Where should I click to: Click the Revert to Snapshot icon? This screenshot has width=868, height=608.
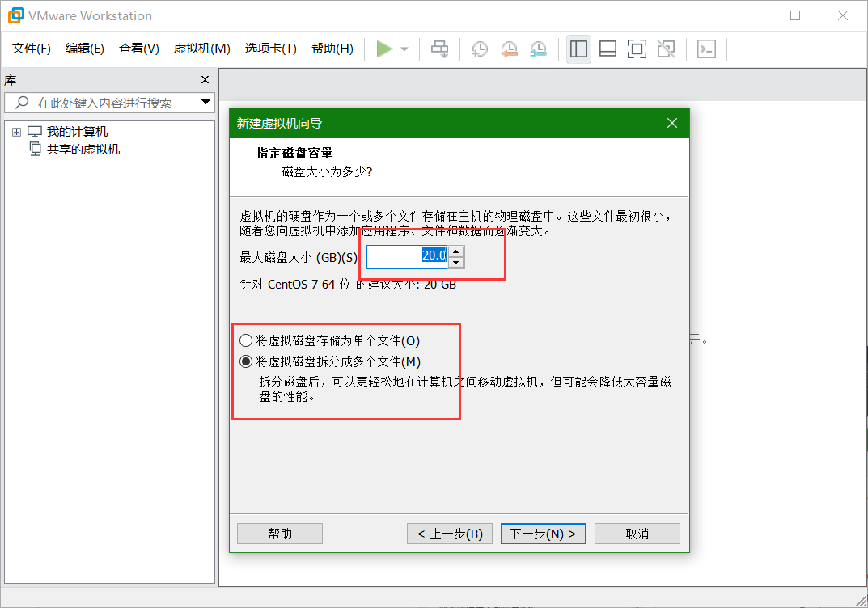(509, 49)
